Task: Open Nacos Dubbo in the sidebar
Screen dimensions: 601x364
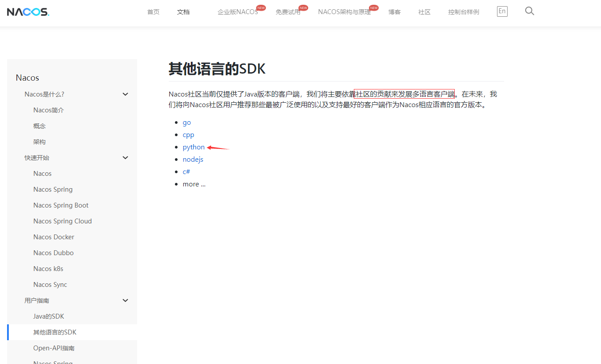Action: point(53,253)
